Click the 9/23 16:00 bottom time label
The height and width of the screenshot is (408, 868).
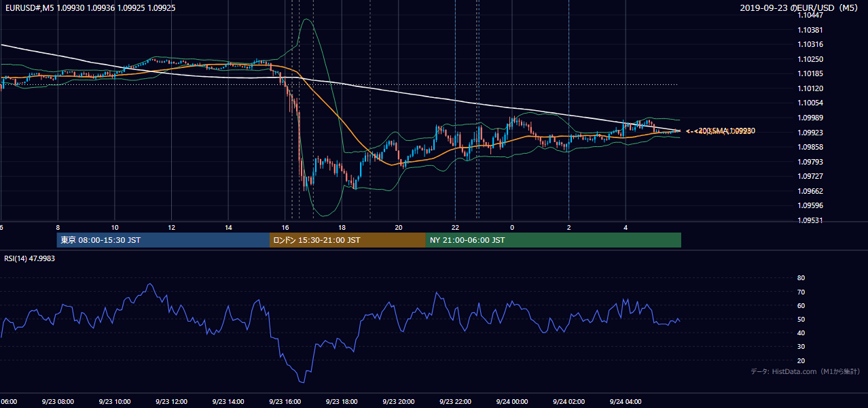(285, 402)
